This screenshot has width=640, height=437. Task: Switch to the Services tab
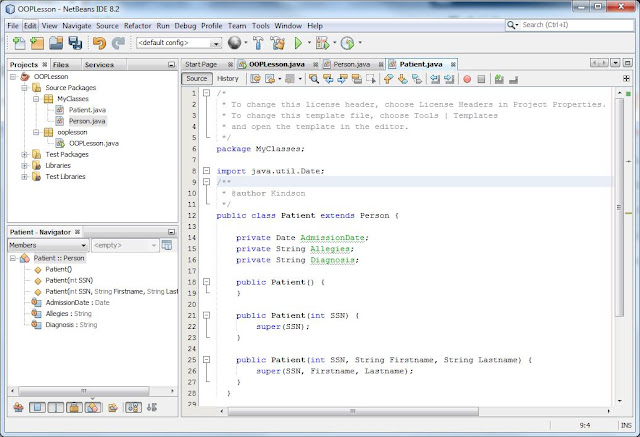pyautogui.click(x=99, y=65)
